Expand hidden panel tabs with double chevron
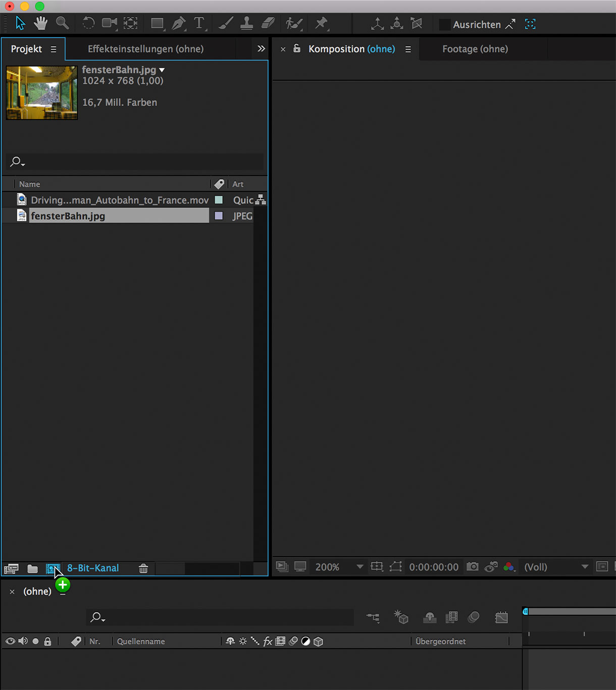 tap(261, 48)
